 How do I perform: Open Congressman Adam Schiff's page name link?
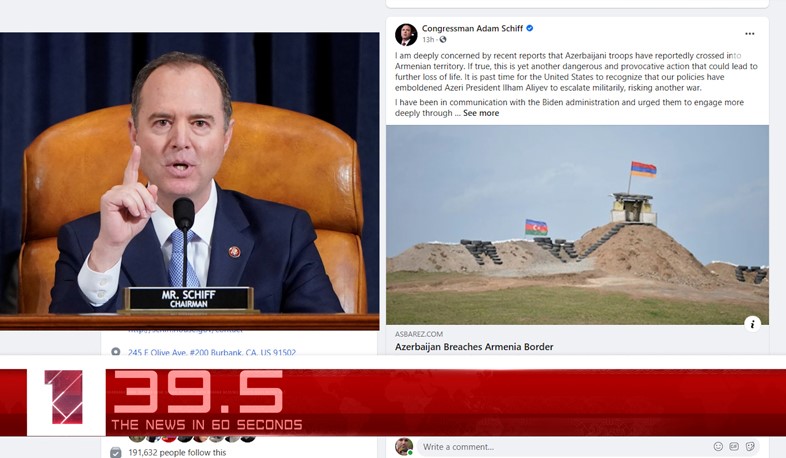472,29
